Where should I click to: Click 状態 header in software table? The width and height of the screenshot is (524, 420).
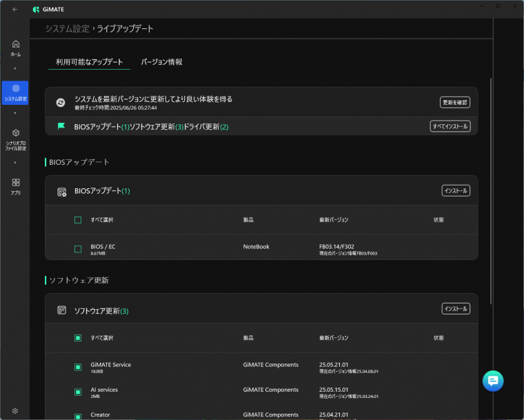439,338
